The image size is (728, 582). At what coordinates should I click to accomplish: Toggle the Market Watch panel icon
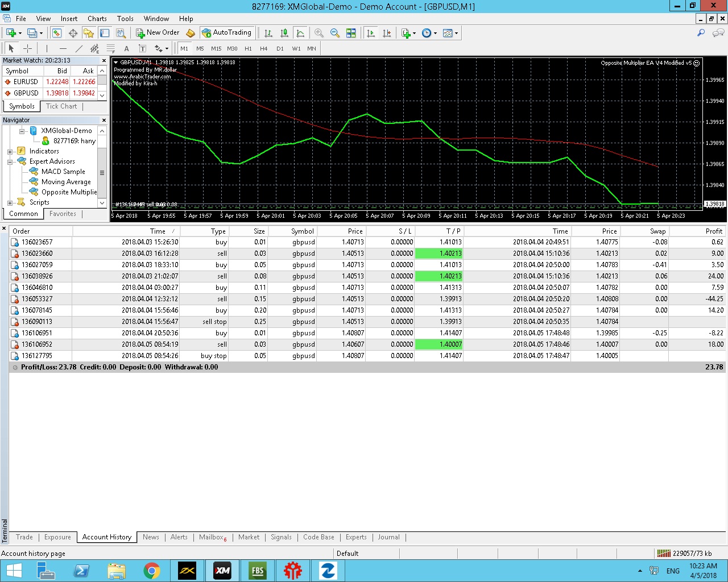click(57, 33)
